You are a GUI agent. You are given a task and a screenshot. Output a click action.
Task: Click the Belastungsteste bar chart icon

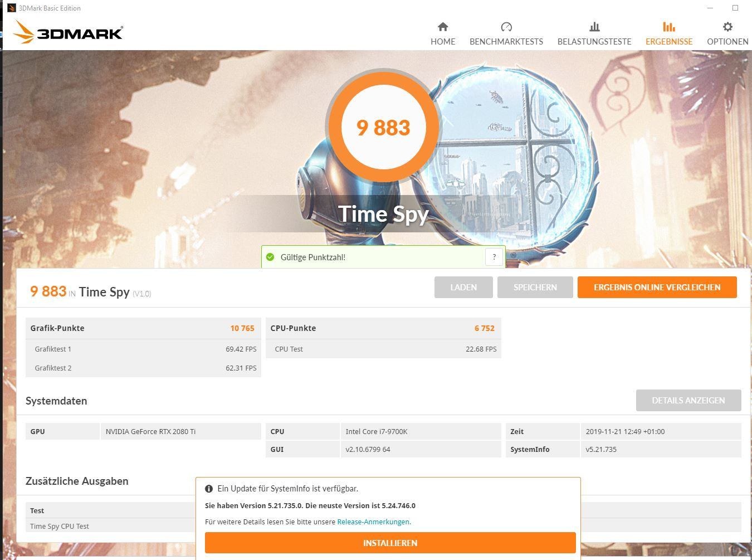coord(594,27)
